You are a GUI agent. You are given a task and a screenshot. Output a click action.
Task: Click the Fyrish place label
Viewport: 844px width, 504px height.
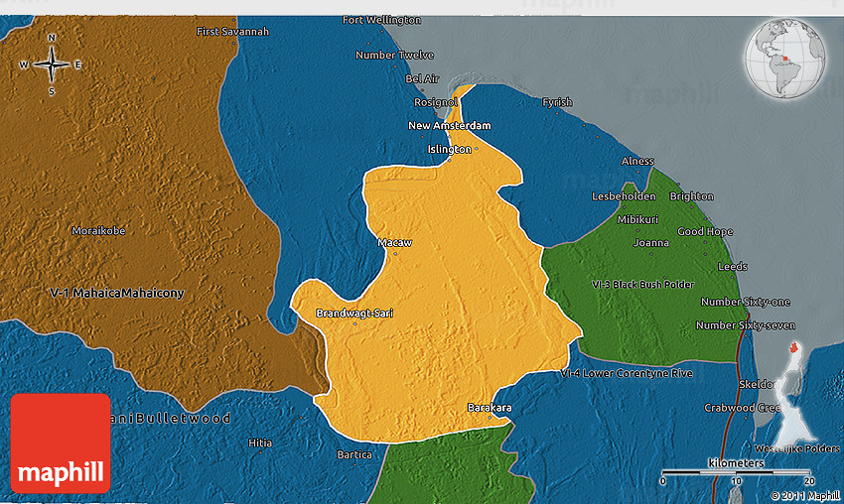[557, 102]
